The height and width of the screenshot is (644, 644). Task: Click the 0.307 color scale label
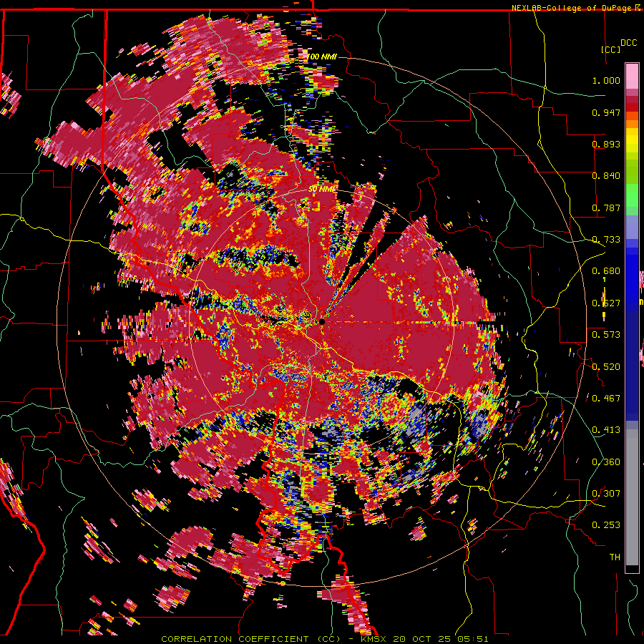coord(606,493)
